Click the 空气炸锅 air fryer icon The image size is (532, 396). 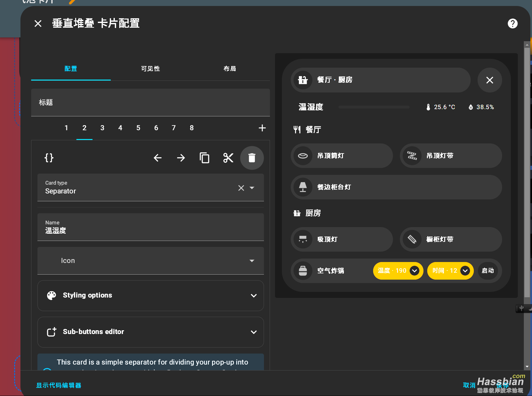pyautogui.click(x=303, y=271)
